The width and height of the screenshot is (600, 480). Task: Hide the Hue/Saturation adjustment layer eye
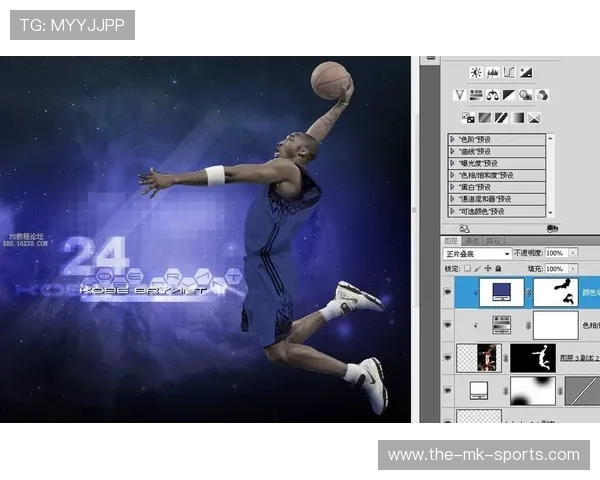(447, 325)
